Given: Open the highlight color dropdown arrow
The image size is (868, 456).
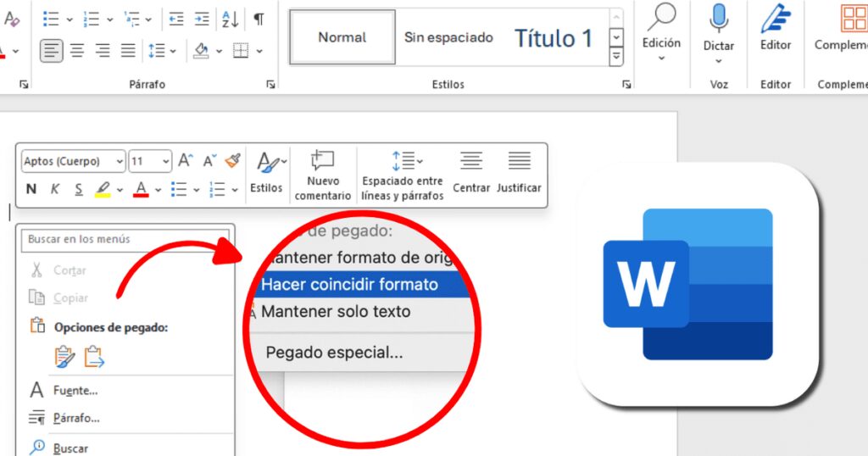Looking at the screenshot, I should [120, 190].
